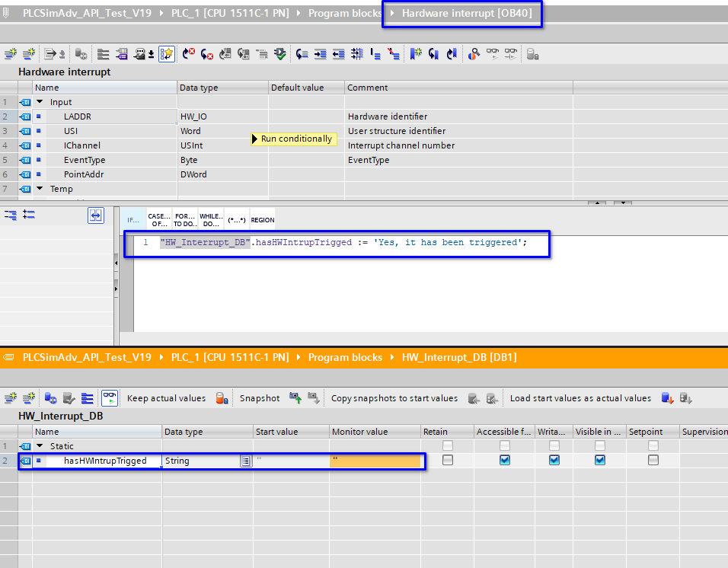Insert an IF statement template

tap(134, 219)
